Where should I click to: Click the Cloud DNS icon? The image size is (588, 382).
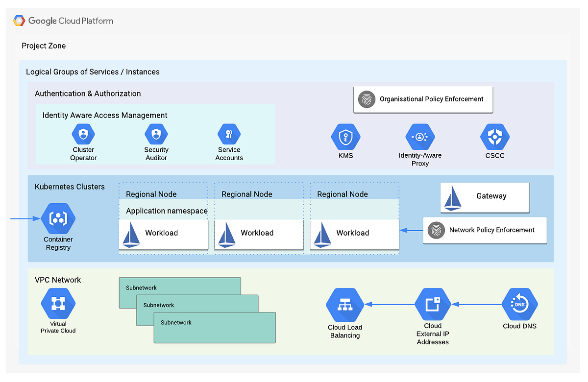(519, 304)
